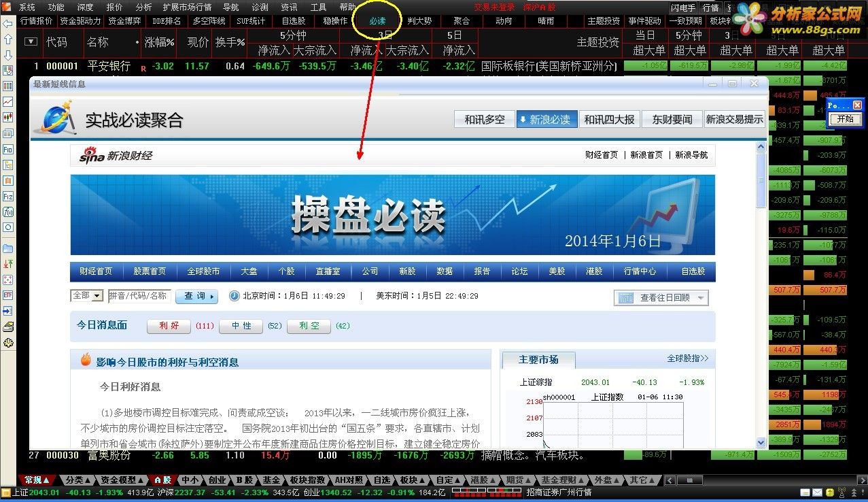This screenshot has width=868, height=502.
Task: Click the mail envelope icon in status bar
Action: [817, 492]
